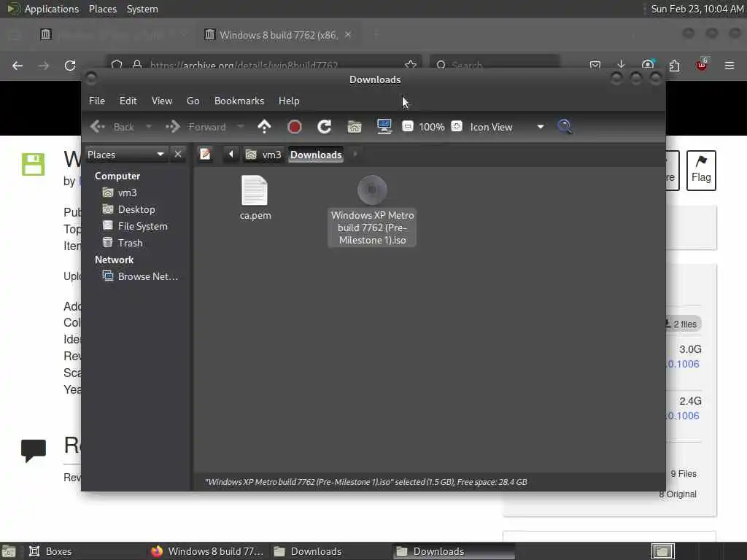Viewport: 747px width, 560px height.
Task: Open View menu in Downloads window
Action: click(x=162, y=101)
